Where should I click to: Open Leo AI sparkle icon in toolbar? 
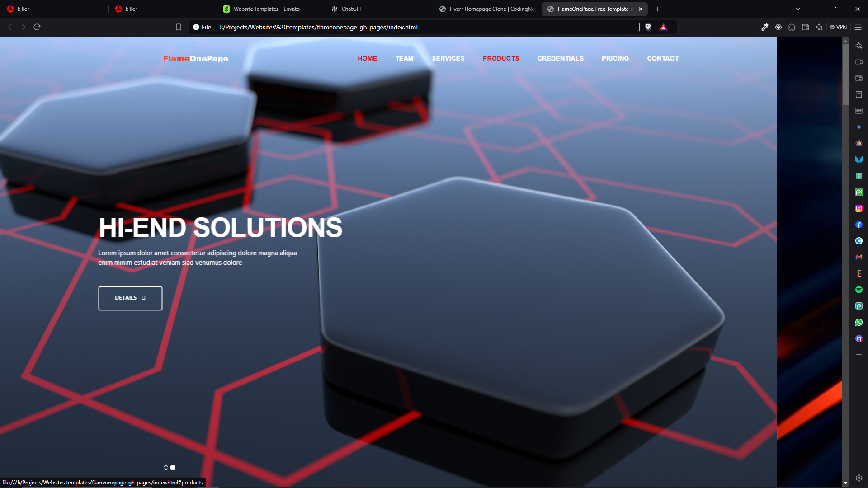click(x=819, y=27)
